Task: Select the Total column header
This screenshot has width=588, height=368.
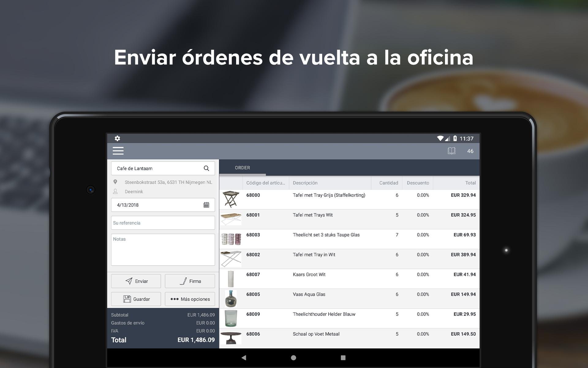Action: [456, 183]
